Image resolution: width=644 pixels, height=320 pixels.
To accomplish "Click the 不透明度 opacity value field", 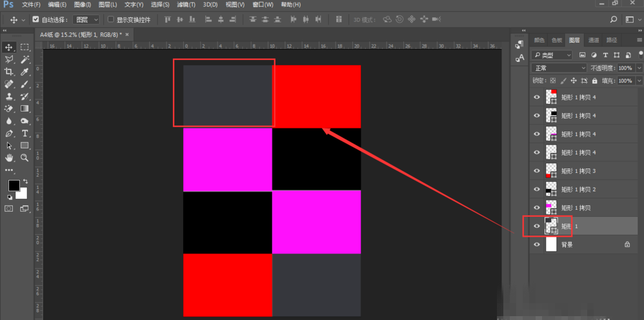I will pos(625,68).
